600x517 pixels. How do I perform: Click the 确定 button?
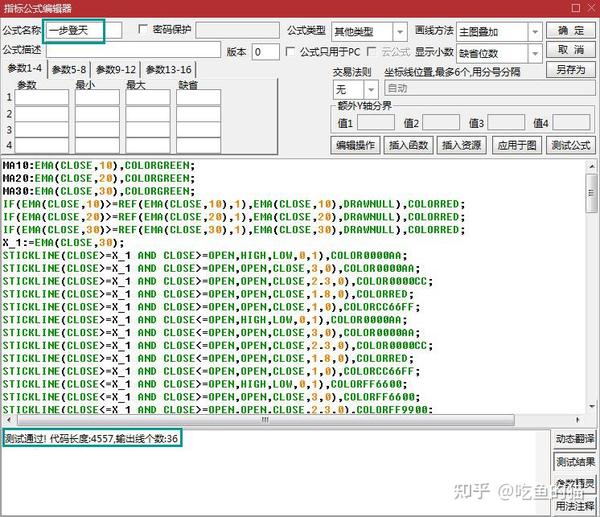click(x=571, y=30)
